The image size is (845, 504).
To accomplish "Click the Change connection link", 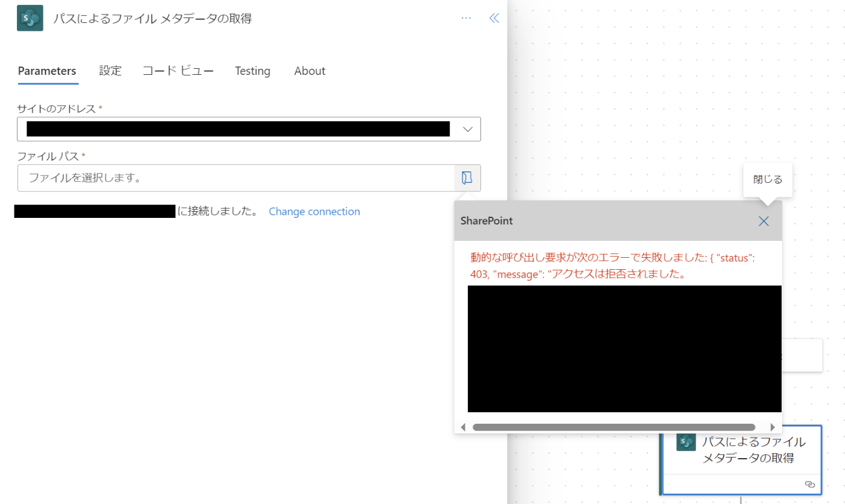I will pos(314,211).
